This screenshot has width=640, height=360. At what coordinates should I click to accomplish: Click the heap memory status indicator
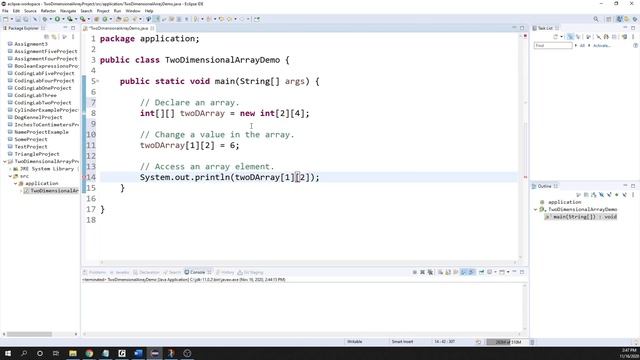tap(508, 342)
